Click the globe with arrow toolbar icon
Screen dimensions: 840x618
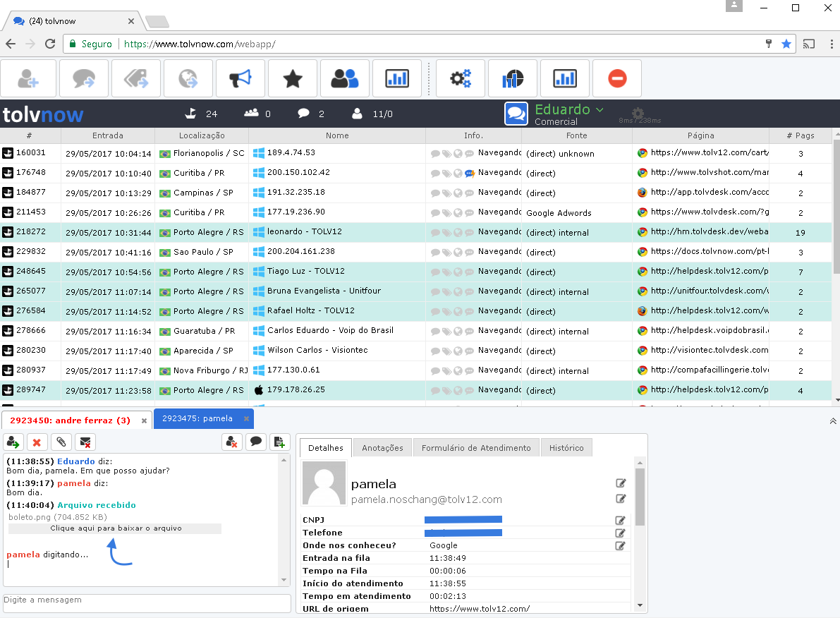click(x=188, y=79)
